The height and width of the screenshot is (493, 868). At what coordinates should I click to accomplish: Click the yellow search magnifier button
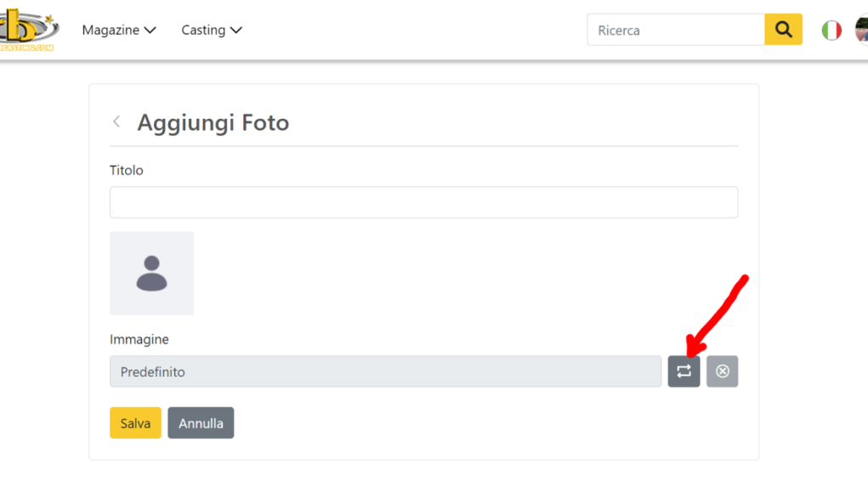tap(783, 30)
